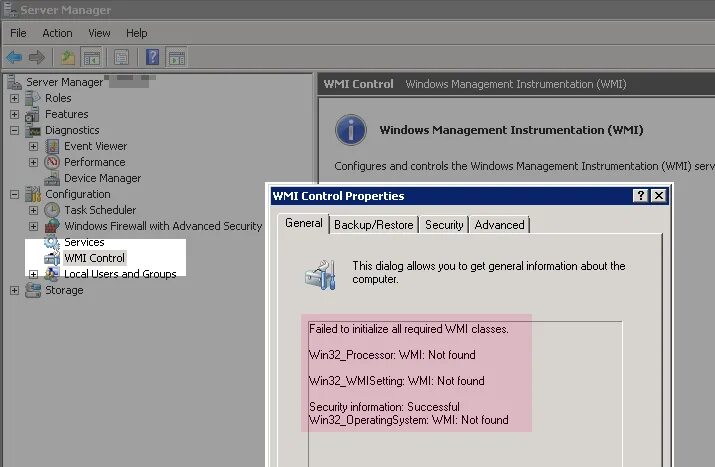The width and height of the screenshot is (715, 467).
Task: Click the blue Help toolbar icon
Action: click(152, 57)
